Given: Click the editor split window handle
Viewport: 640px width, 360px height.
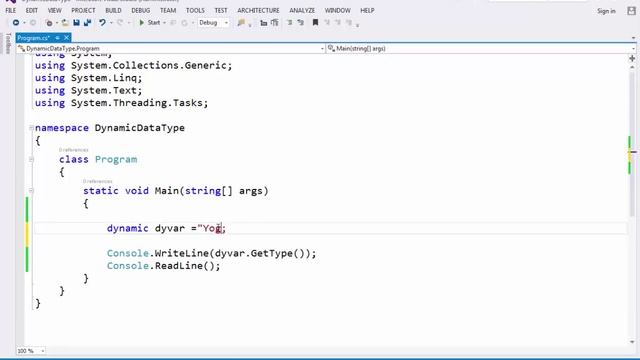Looking at the screenshot, I should (633, 58).
